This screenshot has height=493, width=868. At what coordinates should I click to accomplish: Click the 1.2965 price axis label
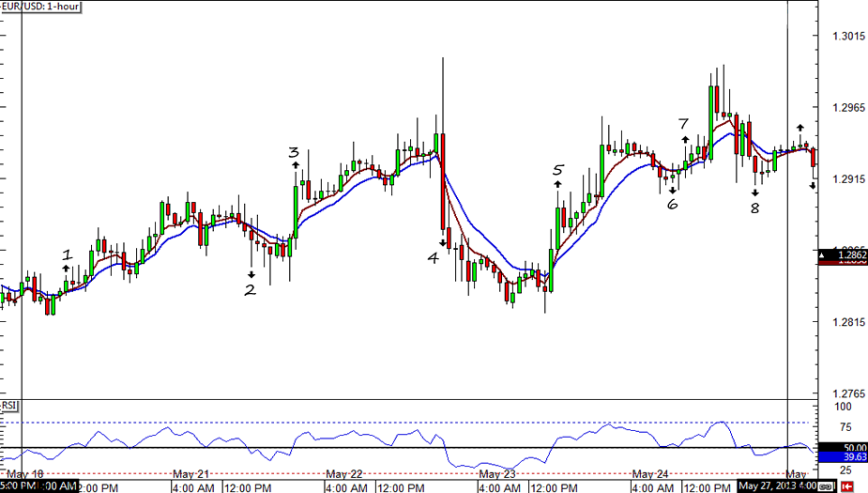848,107
